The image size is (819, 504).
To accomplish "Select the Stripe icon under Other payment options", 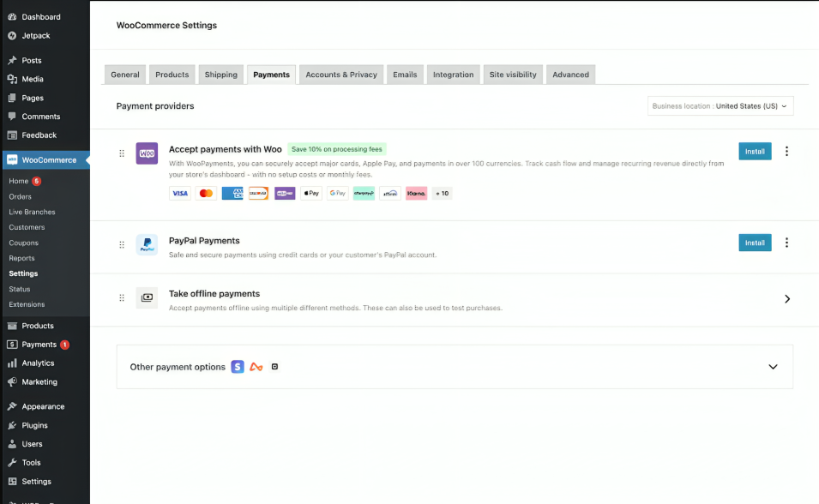I will point(238,366).
